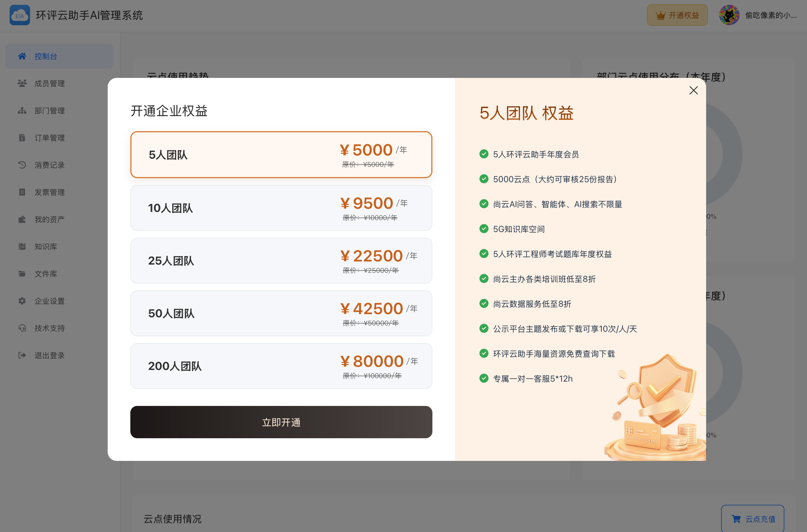The image size is (807, 532).
Task: Choose the 25人团队 plan option
Action: [281, 261]
